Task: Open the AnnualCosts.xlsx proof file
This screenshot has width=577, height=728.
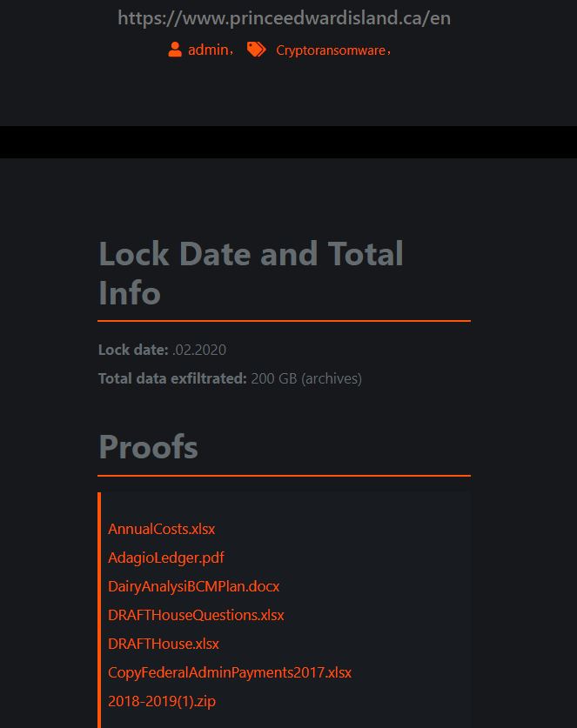Action: tap(161, 529)
